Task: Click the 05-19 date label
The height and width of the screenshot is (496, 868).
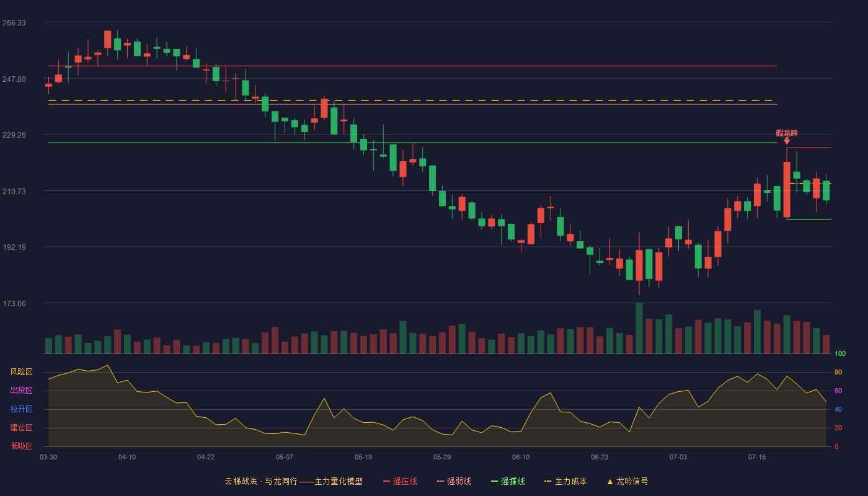Action: pos(363,457)
